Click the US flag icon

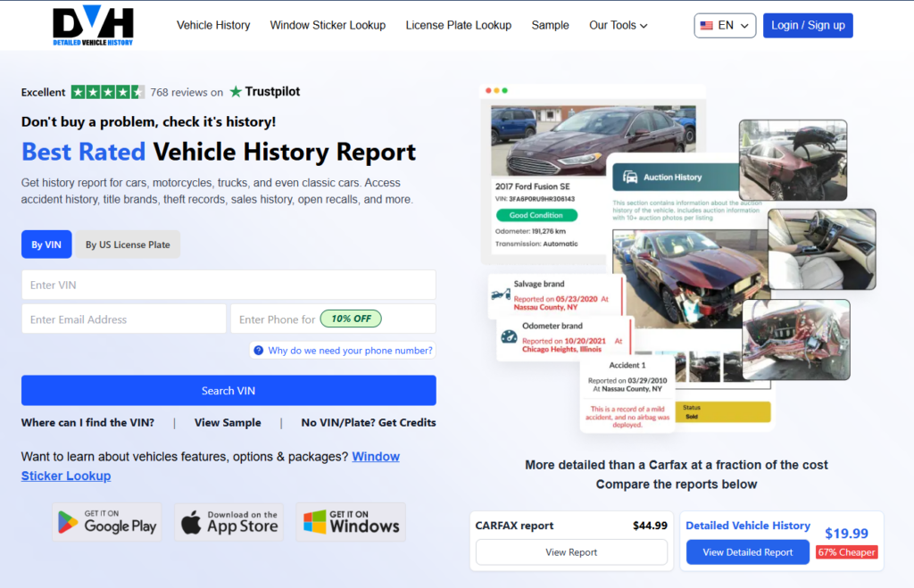(707, 26)
